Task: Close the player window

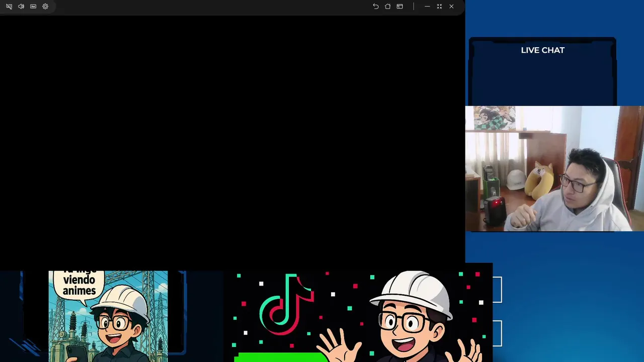Action: pyautogui.click(x=451, y=7)
